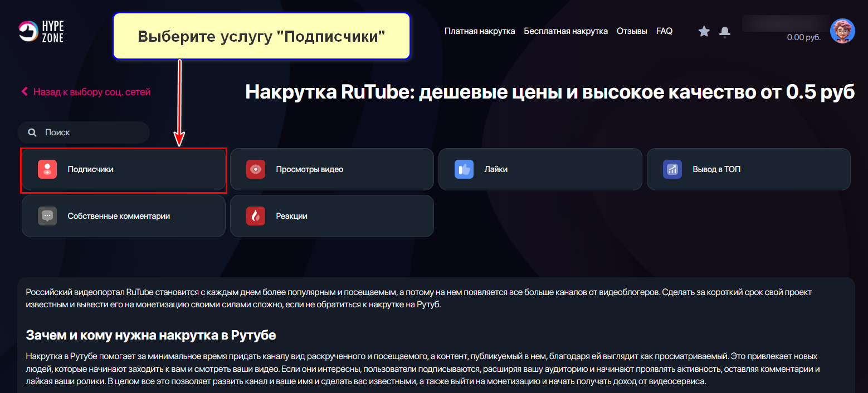Click the eye icon for Просмотры видео
Image resolution: width=868 pixels, height=393 pixels.
tap(256, 169)
